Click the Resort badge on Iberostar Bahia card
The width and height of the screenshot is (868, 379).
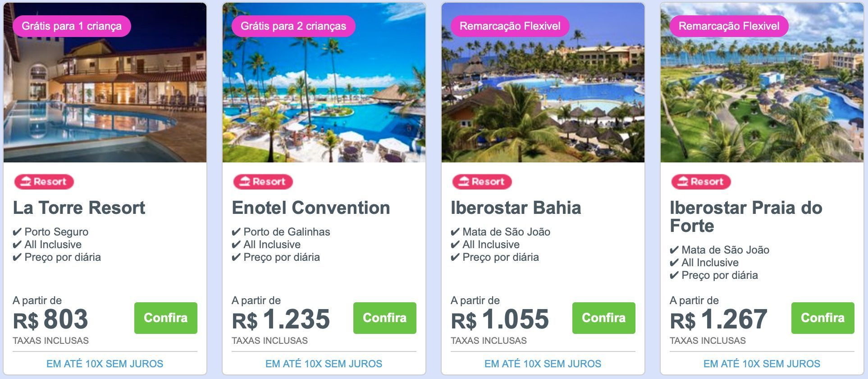(x=482, y=182)
